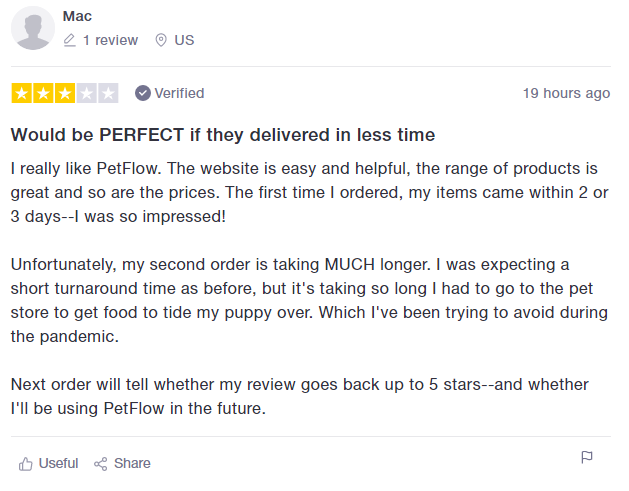
Task: Click the '1 review' text
Action: (110, 40)
